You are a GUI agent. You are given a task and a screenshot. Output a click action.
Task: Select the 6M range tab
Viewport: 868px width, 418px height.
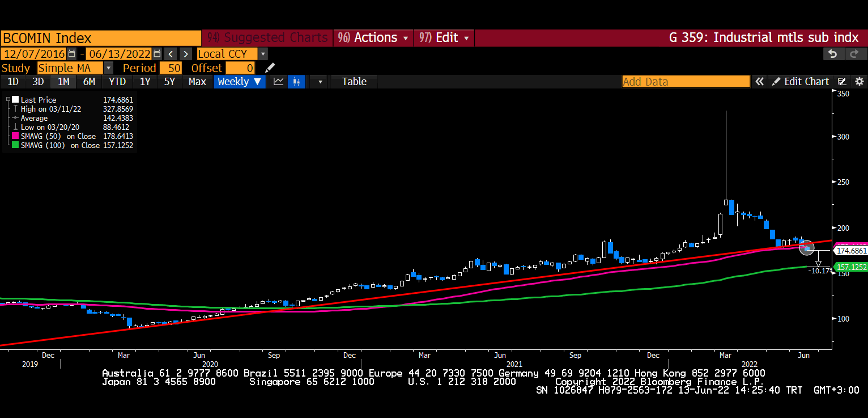(x=89, y=82)
